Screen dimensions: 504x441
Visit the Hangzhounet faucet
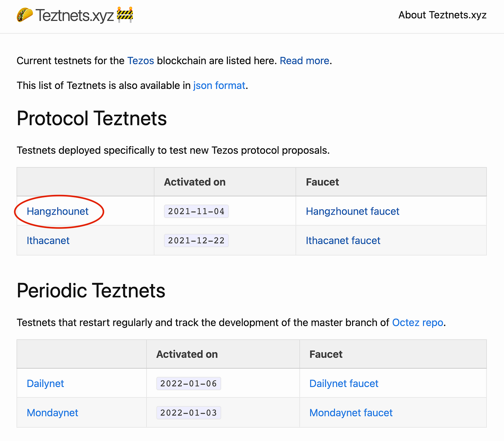click(x=352, y=211)
